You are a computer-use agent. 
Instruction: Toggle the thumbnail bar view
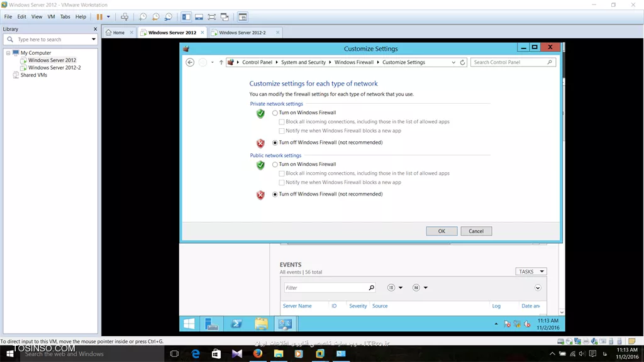(199, 17)
